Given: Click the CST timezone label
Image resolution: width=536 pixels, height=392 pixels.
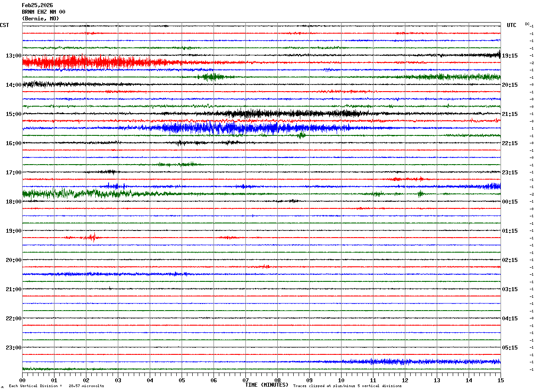Looking at the screenshot, I should pyautogui.click(x=4, y=25).
